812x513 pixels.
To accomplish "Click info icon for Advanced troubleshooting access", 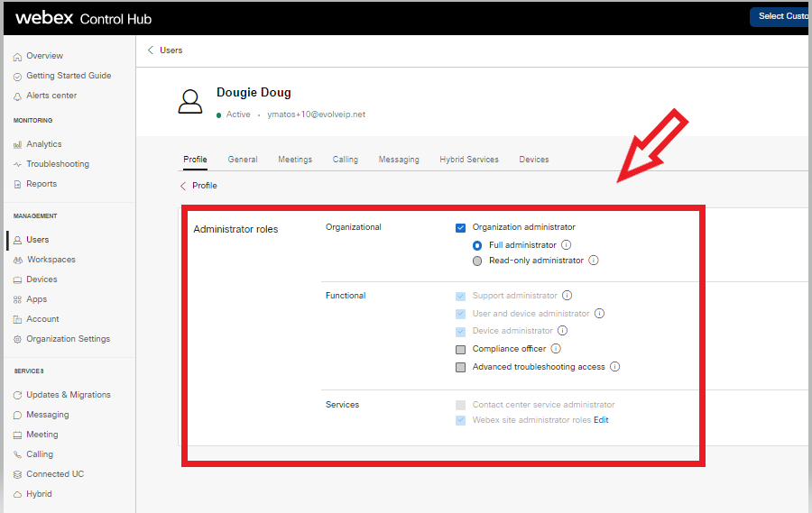I will (x=614, y=367).
